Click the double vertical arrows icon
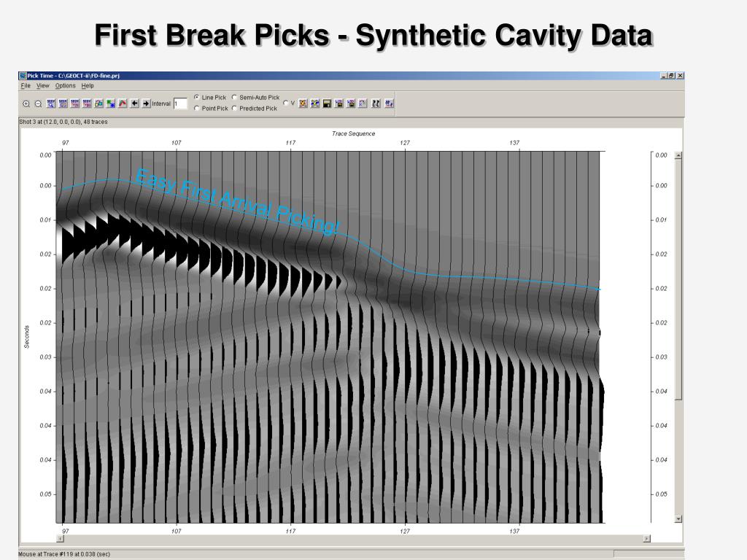Viewport: 747px width, 560px height. 376,104
